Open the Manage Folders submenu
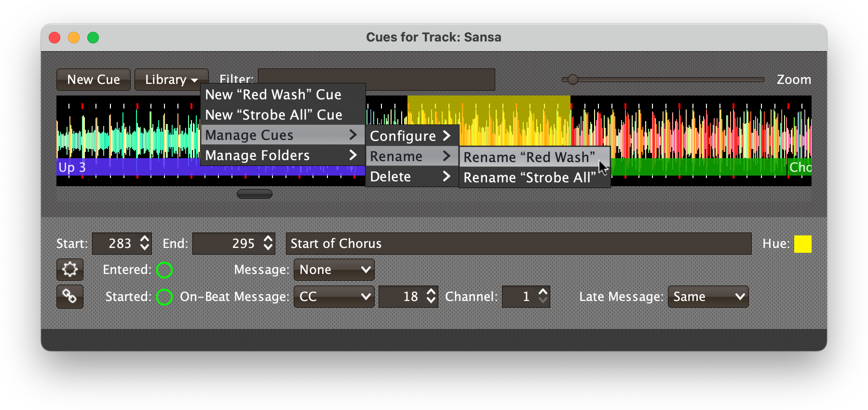Image resolution: width=868 pixels, height=410 pixels. [x=283, y=155]
